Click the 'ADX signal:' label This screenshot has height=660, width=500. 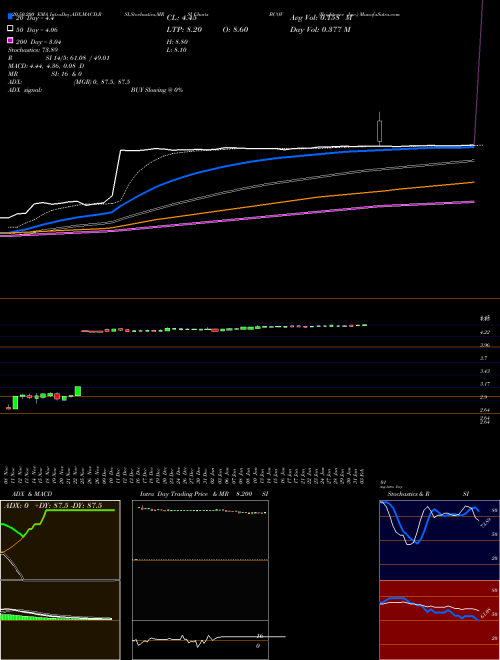25,90
